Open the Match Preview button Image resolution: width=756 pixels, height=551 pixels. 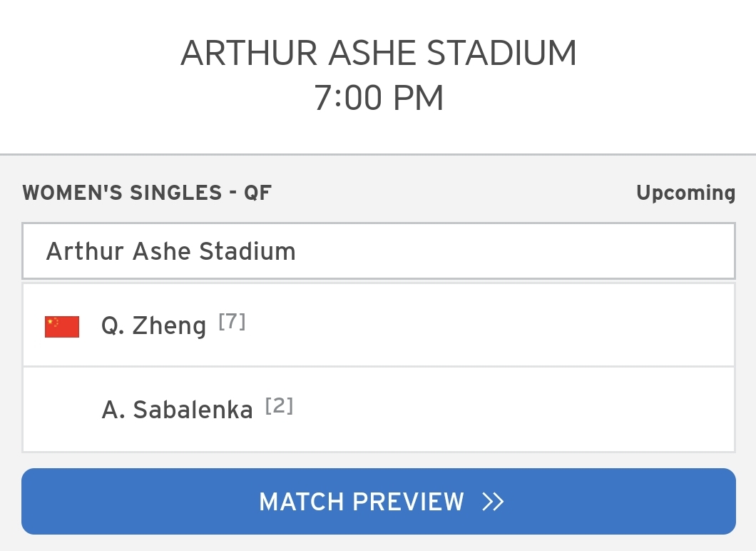coord(379,501)
